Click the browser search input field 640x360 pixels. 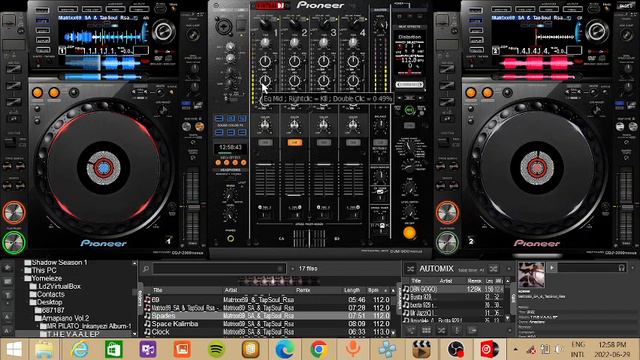click(219, 269)
